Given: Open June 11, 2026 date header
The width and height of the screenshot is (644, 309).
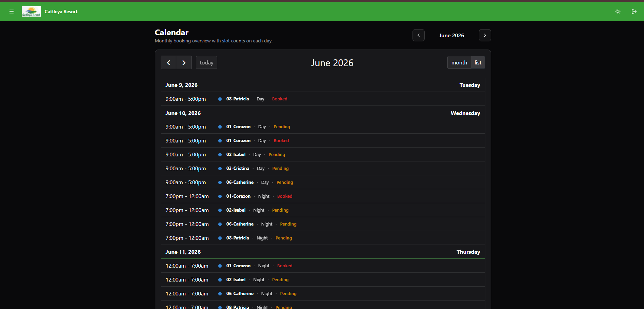Looking at the screenshot, I should [183, 252].
